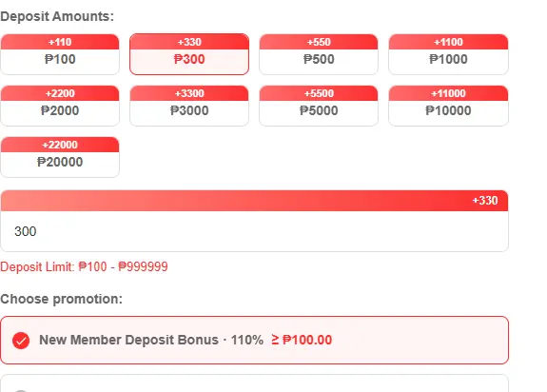Choose the ₱20000 deposit tile
The width and height of the screenshot is (547, 392).
[60, 157]
